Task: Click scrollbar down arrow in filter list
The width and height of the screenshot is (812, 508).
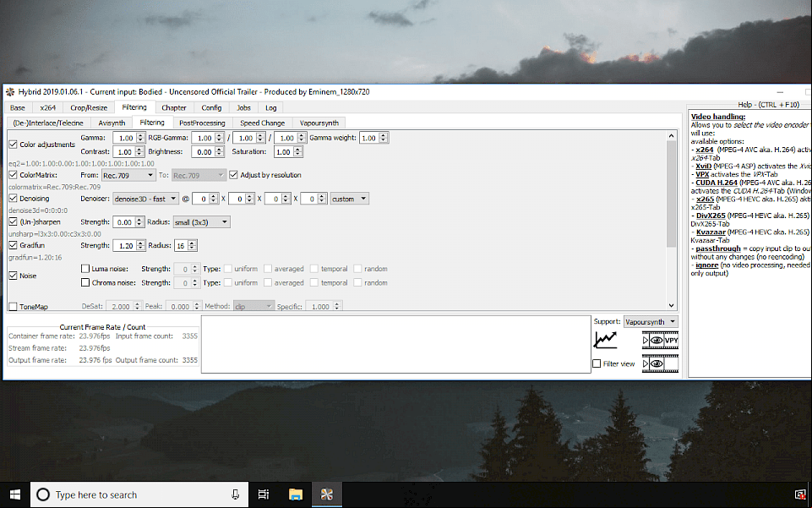Action: pos(671,305)
